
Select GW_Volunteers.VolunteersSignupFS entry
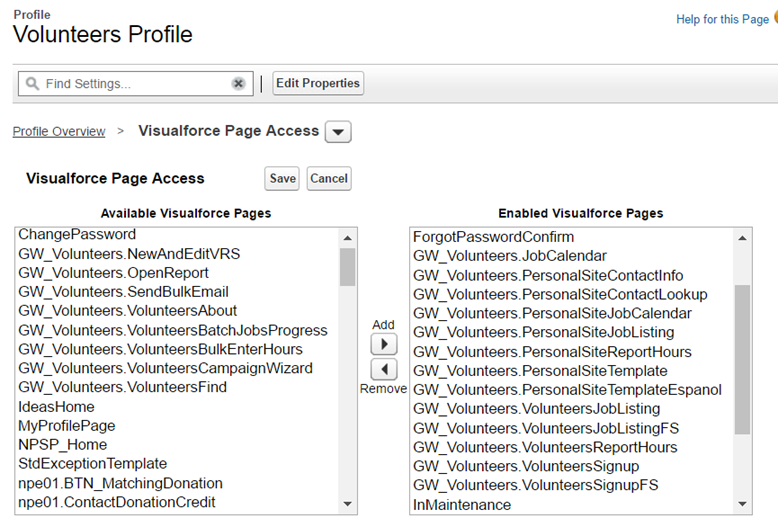point(573,485)
